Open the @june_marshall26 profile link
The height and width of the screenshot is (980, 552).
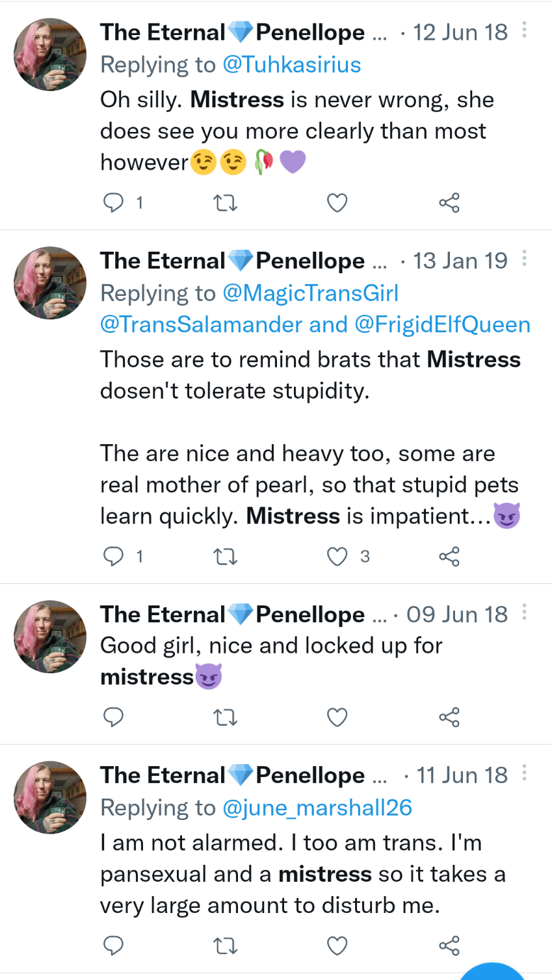[x=317, y=808]
